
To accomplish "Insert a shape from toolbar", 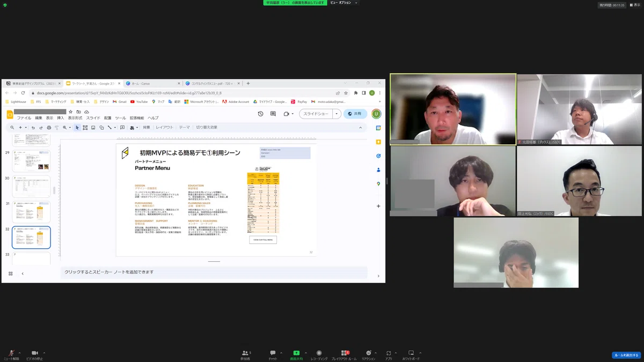I will coord(101,128).
